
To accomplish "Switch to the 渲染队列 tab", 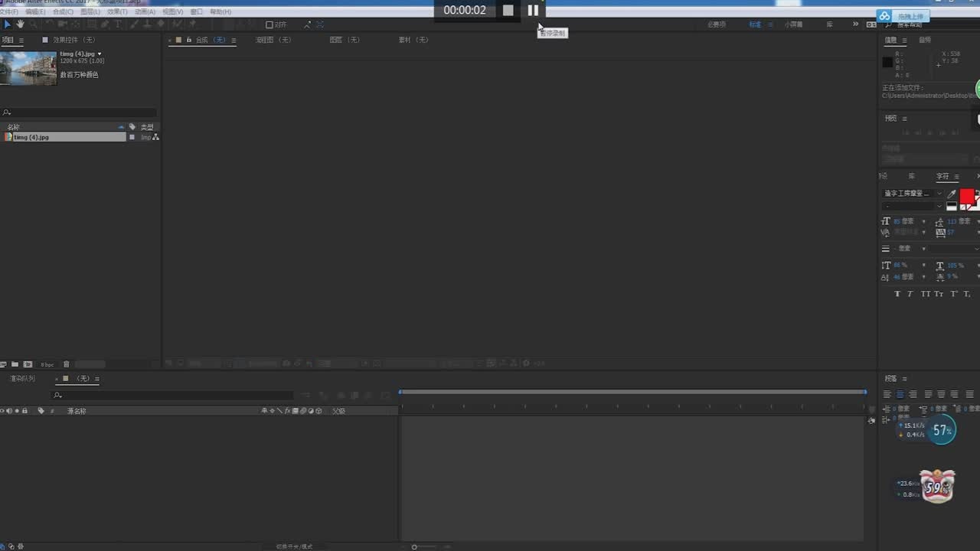I will [x=22, y=379].
